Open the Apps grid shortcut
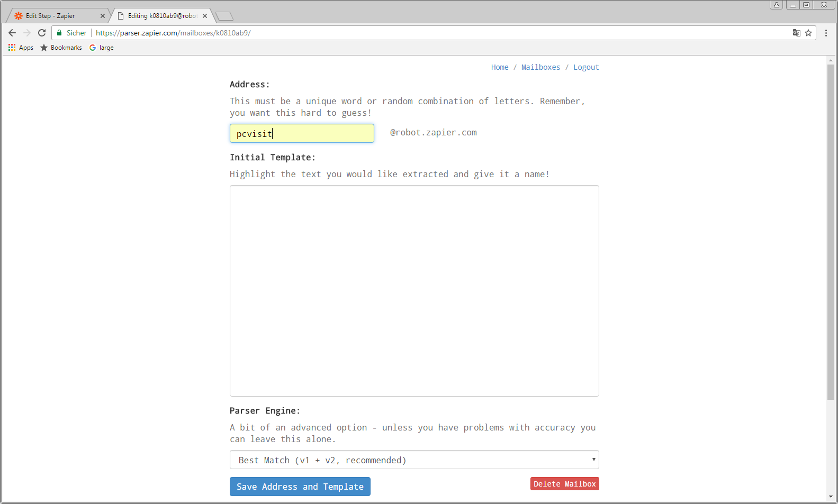This screenshot has height=504, width=838. [21, 48]
